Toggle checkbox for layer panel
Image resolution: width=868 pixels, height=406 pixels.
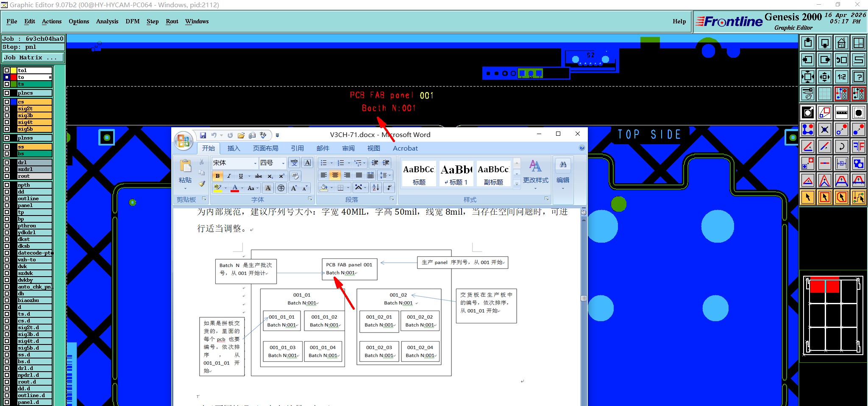(7, 205)
